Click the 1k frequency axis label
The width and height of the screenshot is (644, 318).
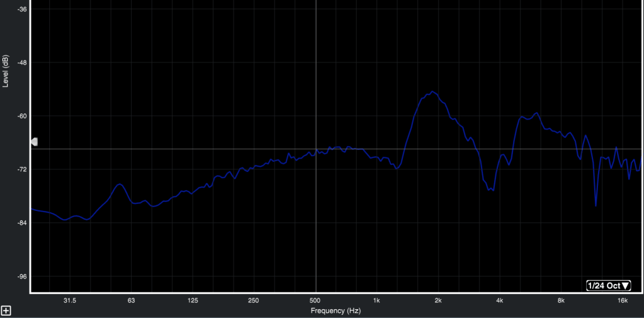[376, 301]
